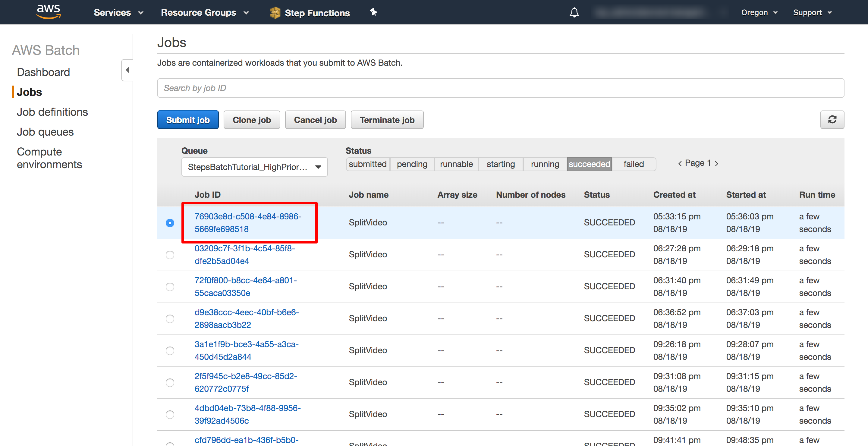Click the Clone job button
The height and width of the screenshot is (446, 868).
[252, 120]
